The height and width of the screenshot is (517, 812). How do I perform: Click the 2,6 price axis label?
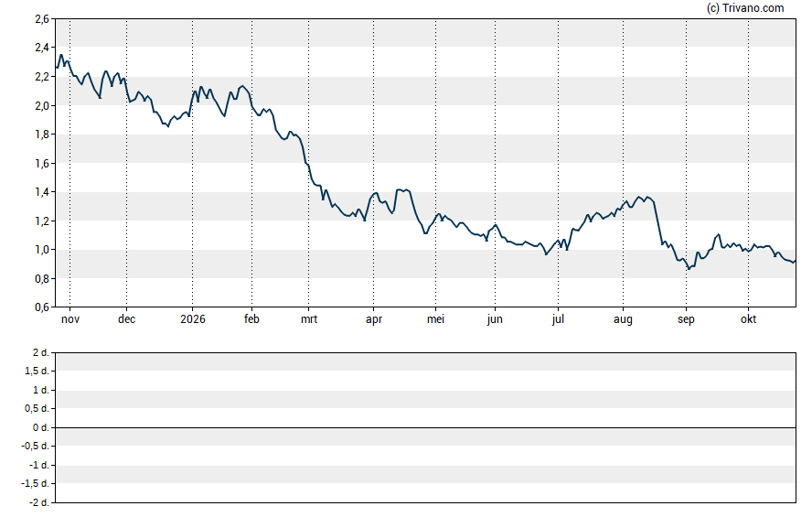coord(42,19)
